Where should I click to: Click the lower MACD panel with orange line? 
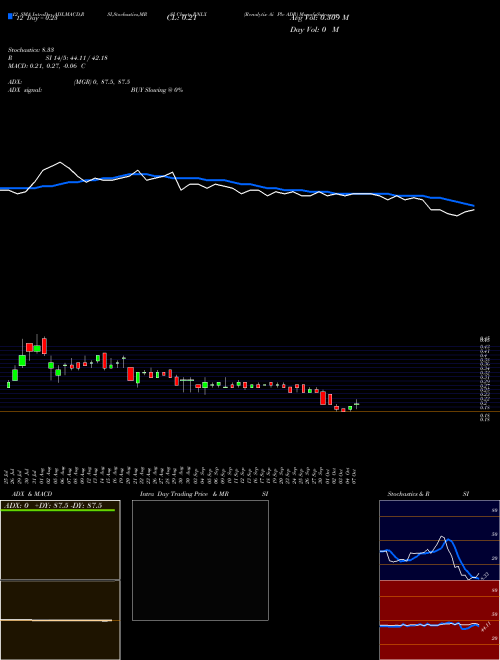[60, 620]
